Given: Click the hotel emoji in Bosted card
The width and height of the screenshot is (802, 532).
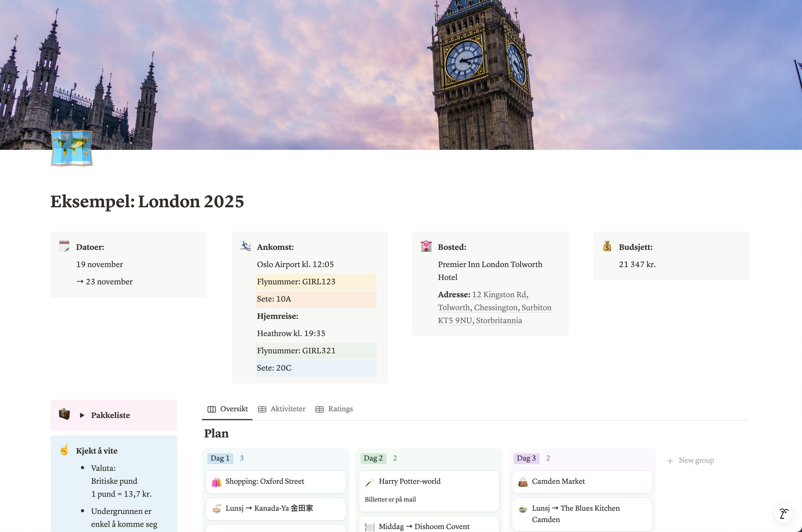Looking at the screenshot, I should [x=426, y=246].
